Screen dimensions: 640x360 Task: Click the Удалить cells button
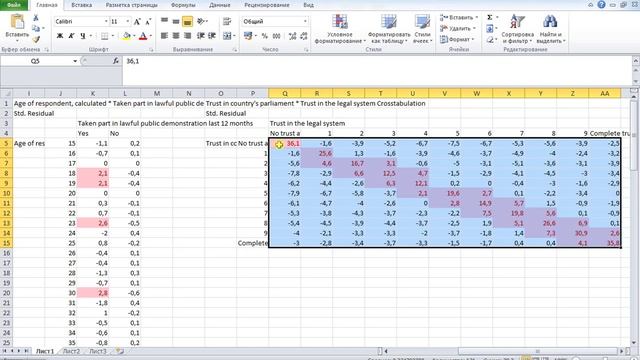458,29
